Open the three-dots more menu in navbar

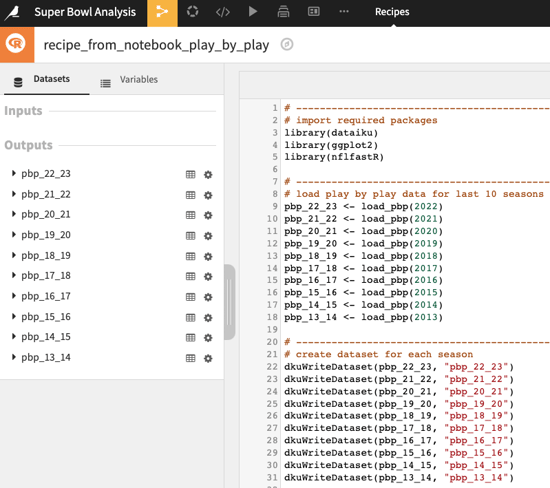pos(344,12)
